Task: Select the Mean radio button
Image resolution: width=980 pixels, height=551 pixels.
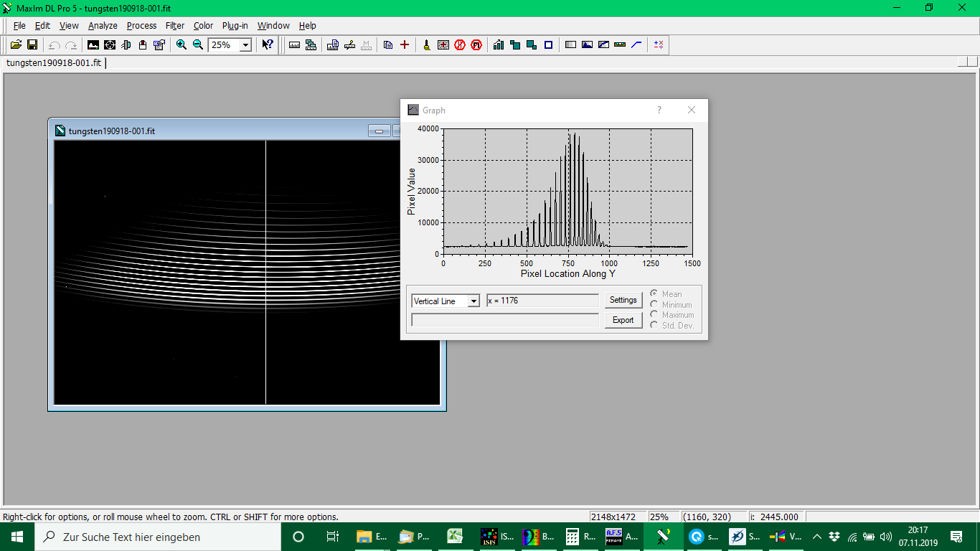Action: (654, 294)
